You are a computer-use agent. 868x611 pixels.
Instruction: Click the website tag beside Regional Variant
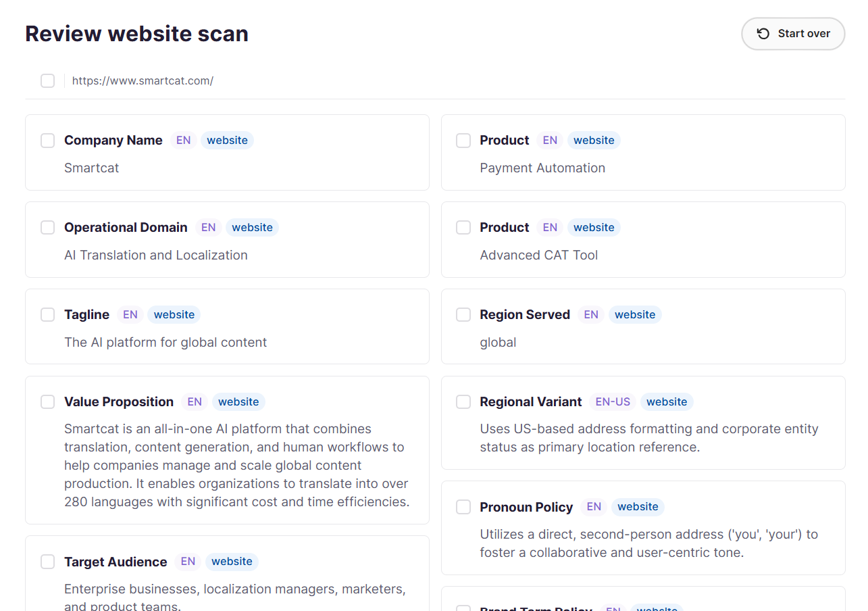[x=667, y=402]
